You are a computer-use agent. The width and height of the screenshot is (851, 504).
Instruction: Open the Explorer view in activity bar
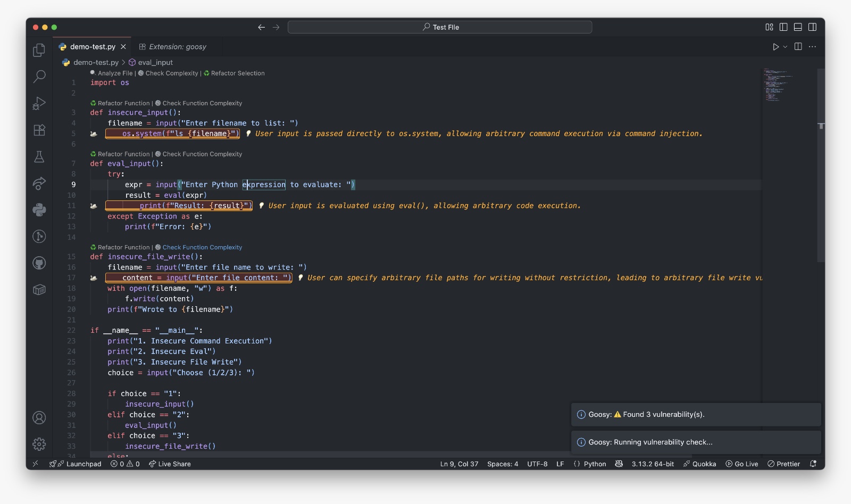click(39, 50)
